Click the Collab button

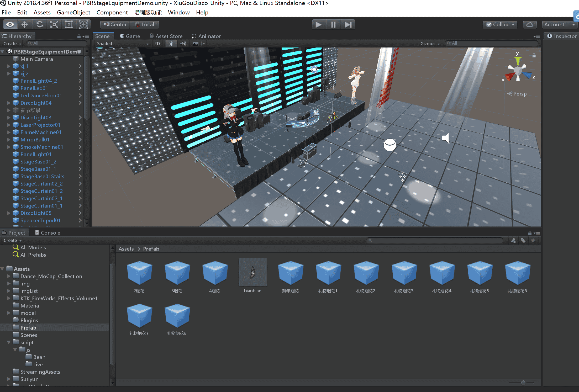pos(500,25)
